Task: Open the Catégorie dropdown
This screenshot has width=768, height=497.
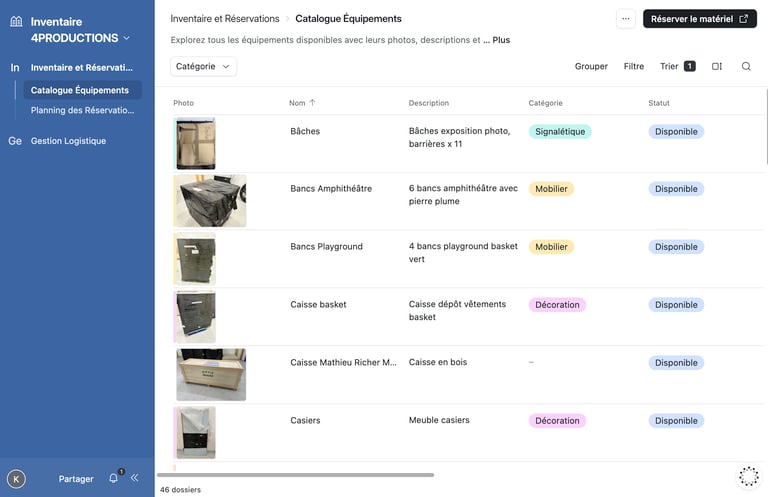Action: tap(203, 66)
